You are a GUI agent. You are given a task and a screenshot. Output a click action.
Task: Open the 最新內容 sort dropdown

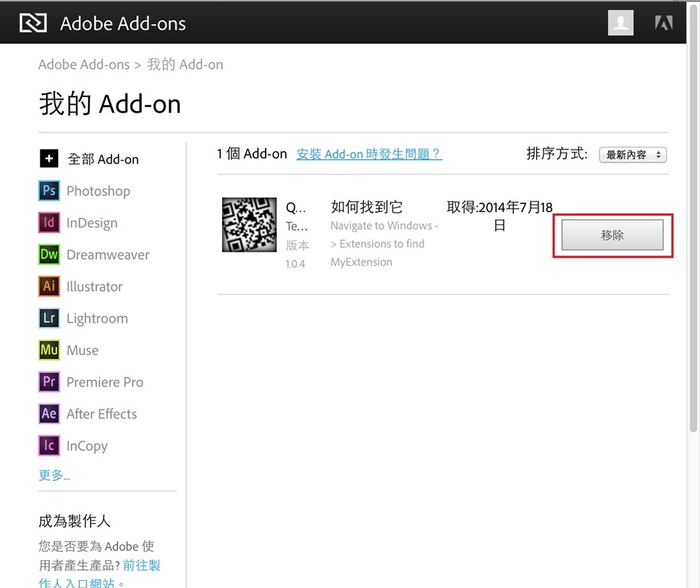[x=633, y=155]
